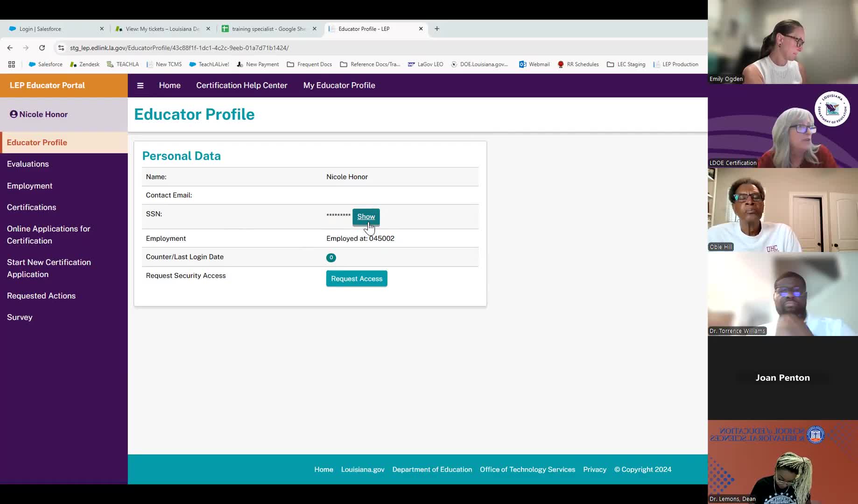Viewport: 858px width, 504px height.
Task: Open Requested Actions in the sidebar
Action: pos(41,296)
